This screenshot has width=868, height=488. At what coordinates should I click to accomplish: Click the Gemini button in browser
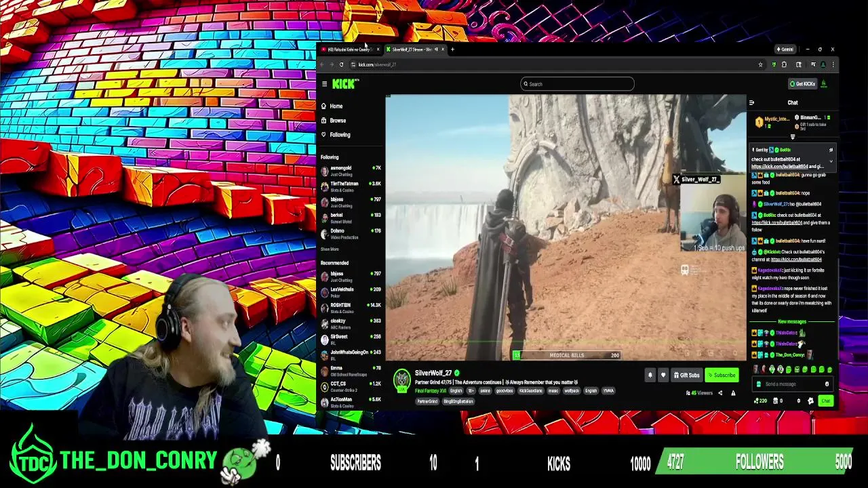(785, 49)
